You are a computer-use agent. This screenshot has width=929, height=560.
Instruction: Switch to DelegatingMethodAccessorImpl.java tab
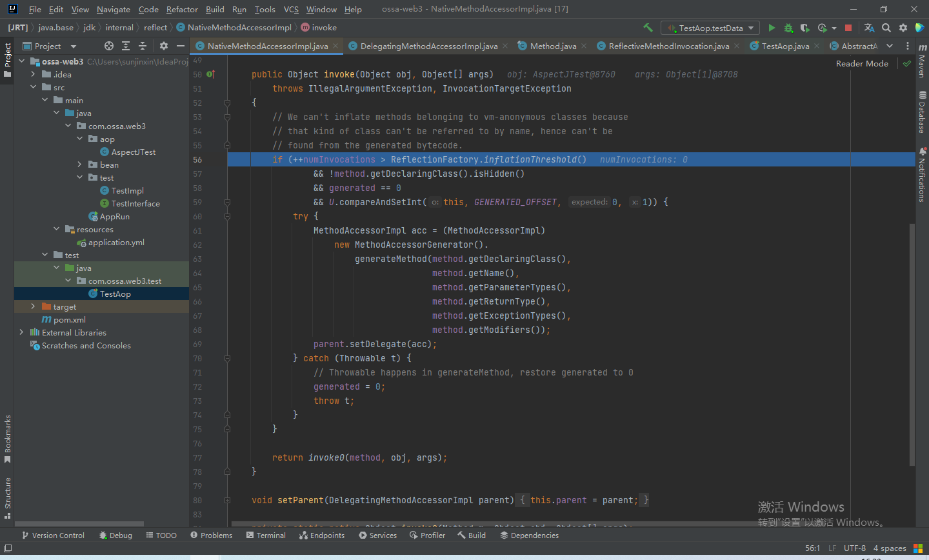(428, 46)
